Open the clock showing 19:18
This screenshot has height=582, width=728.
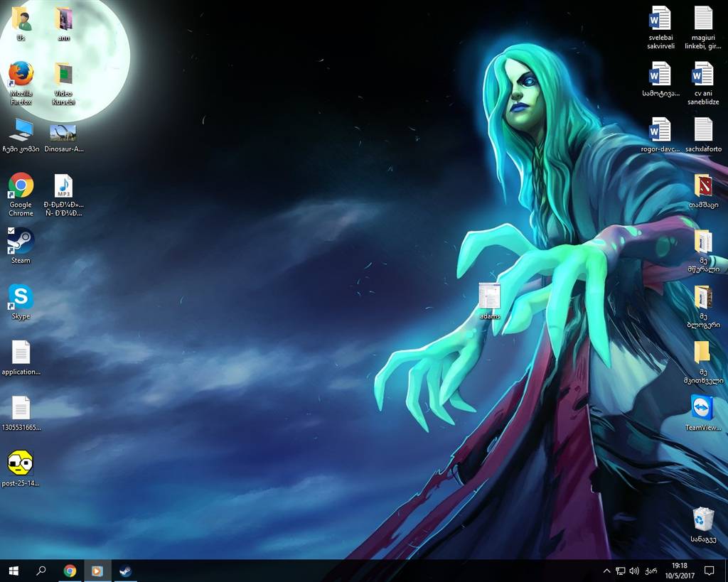coord(679,571)
